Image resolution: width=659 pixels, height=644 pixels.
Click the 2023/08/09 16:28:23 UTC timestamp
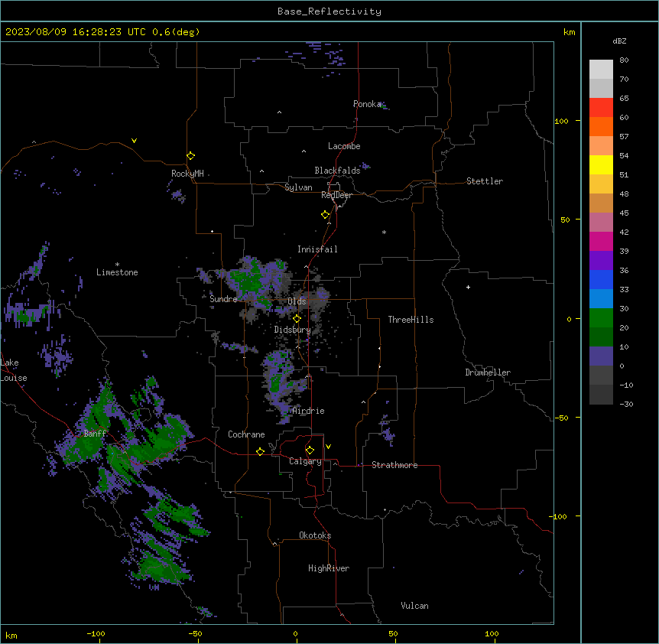(x=76, y=32)
